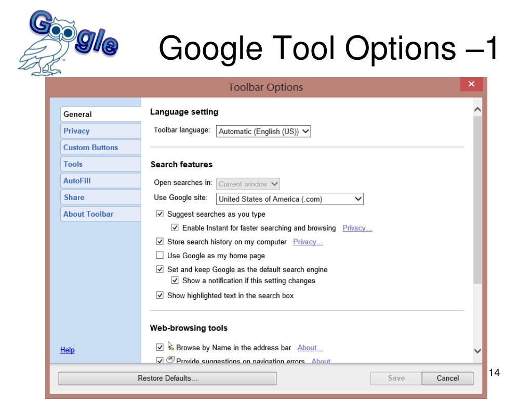Show the About Toolbar tab
This screenshot has width=532, height=399.
click(101, 214)
